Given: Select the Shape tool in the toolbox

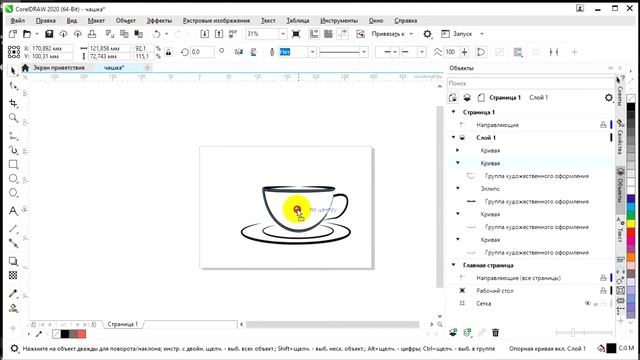Looking at the screenshot, I should pyautogui.click(x=13, y=86).
